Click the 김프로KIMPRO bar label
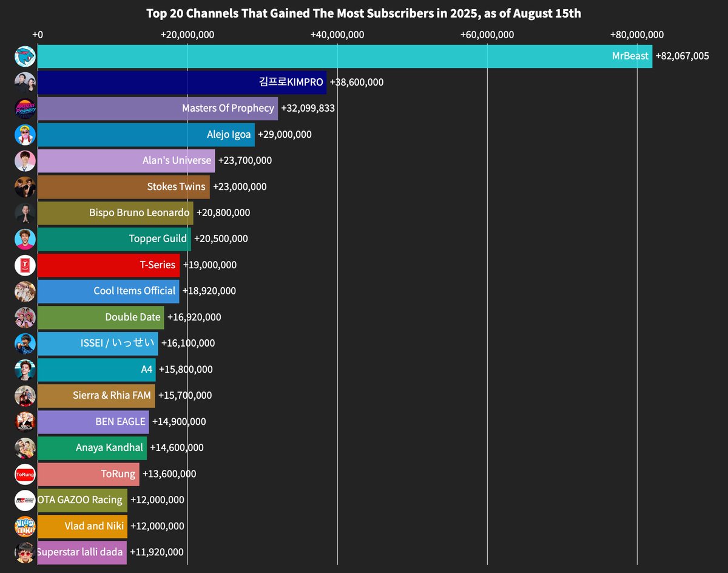The width and height of the screenshot is (728, 573). tap(291, 82)
